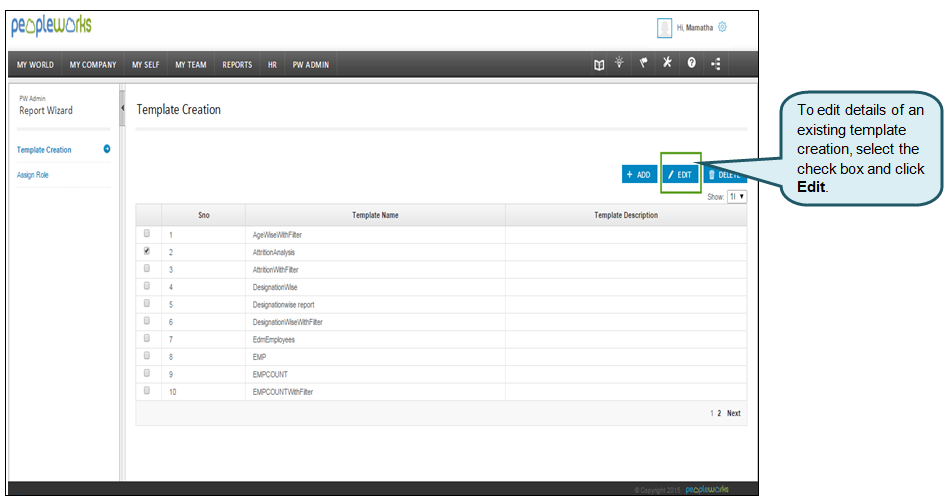Open the Show entries dropdown
This screenshot has height=497, width=946.
coord(737,197)
